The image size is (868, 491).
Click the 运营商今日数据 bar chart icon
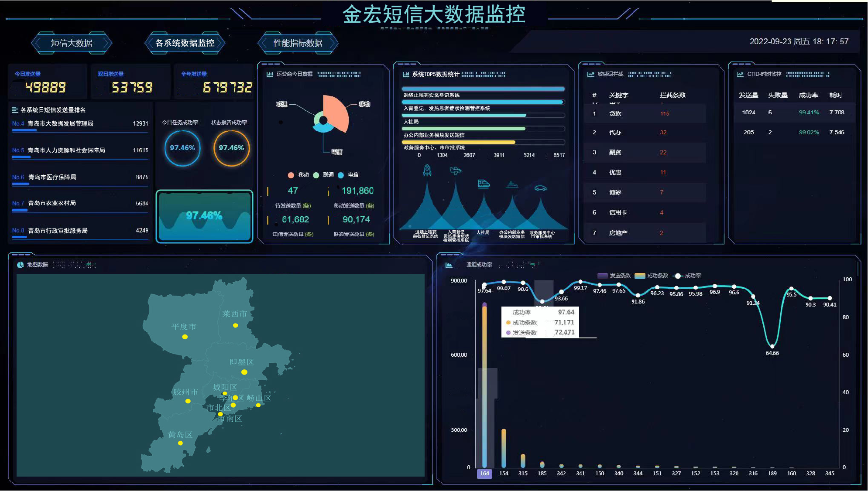(x=270, y=74)
